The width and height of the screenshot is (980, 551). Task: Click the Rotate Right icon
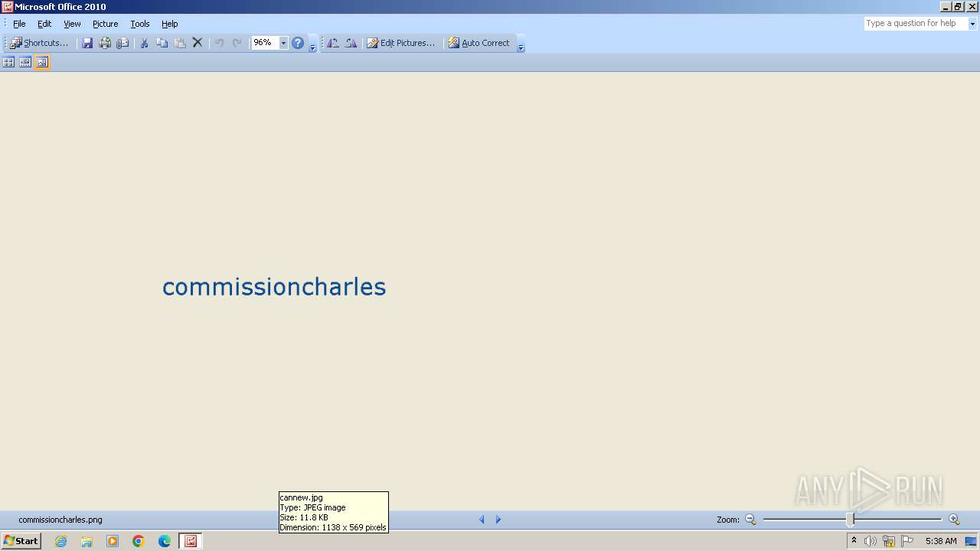point(351,43)
